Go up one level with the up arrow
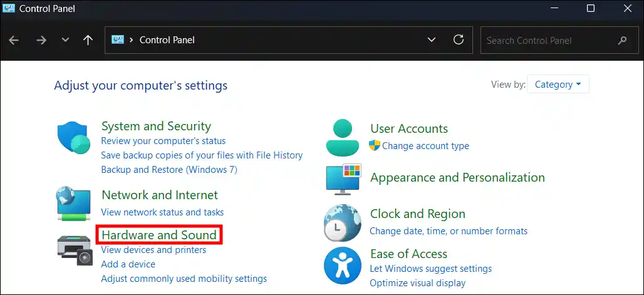 pyautogui.click(x=88, y=40)
